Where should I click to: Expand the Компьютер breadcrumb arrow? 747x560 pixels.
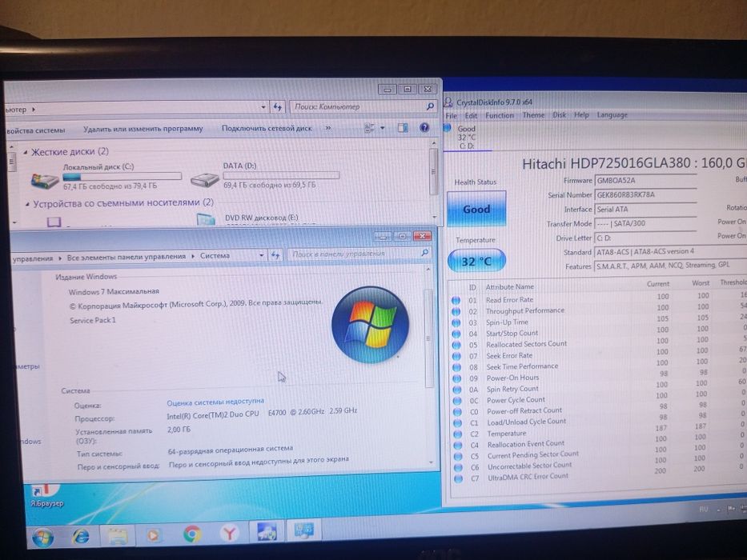[x=34, y=109]
